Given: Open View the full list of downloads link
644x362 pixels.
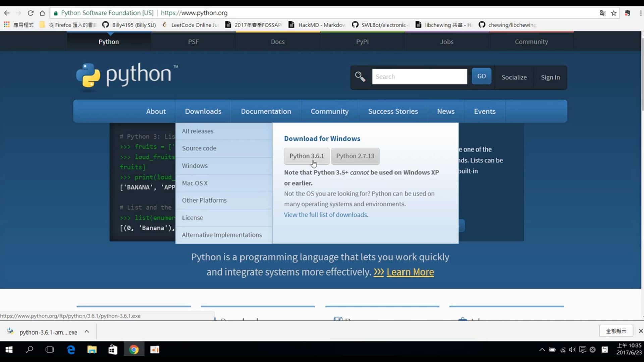Looking at the screenshot, I should [x=326, y=215].
